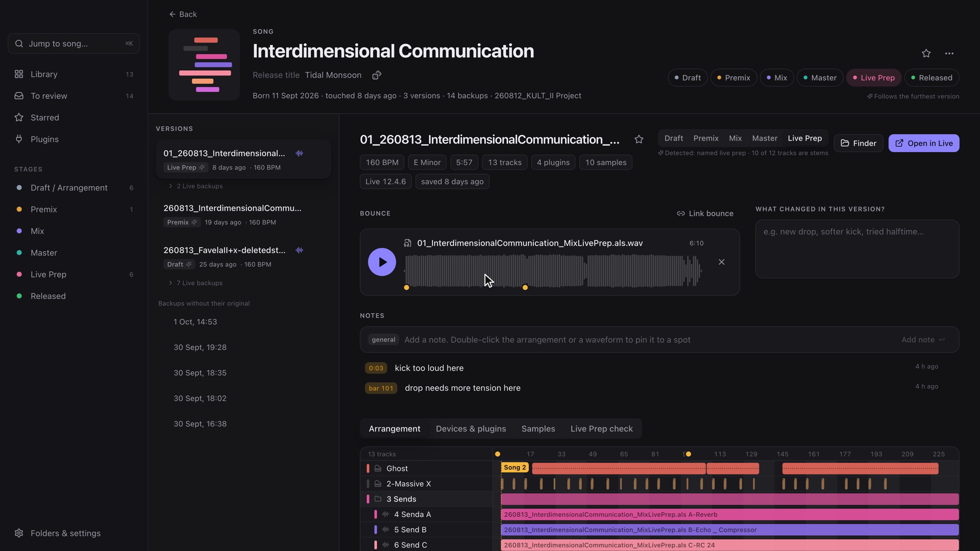
Task: Set song stage to Released pill
Action: tap(932, 78)
